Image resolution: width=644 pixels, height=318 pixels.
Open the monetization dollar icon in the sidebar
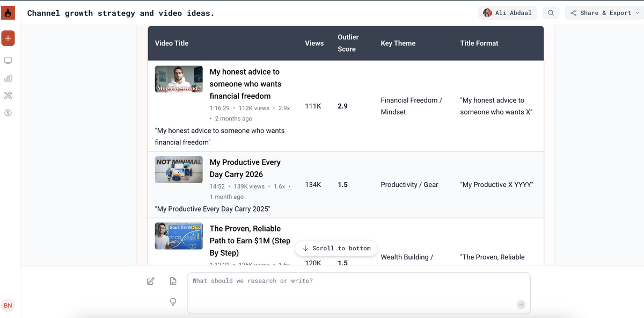pyautogui.click(x=8, y=113)
